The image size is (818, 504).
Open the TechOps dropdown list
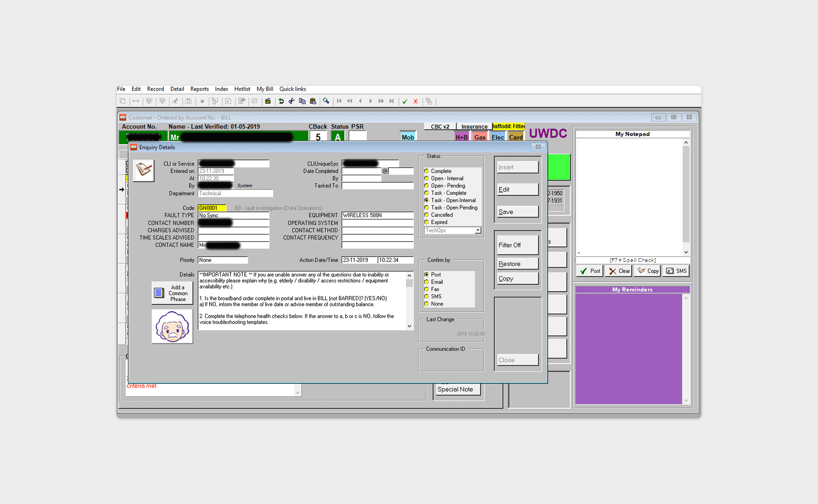478,230
